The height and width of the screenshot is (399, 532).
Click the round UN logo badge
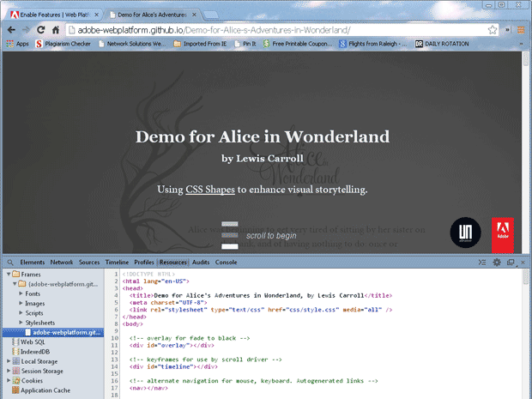click(x=465, y=233)
